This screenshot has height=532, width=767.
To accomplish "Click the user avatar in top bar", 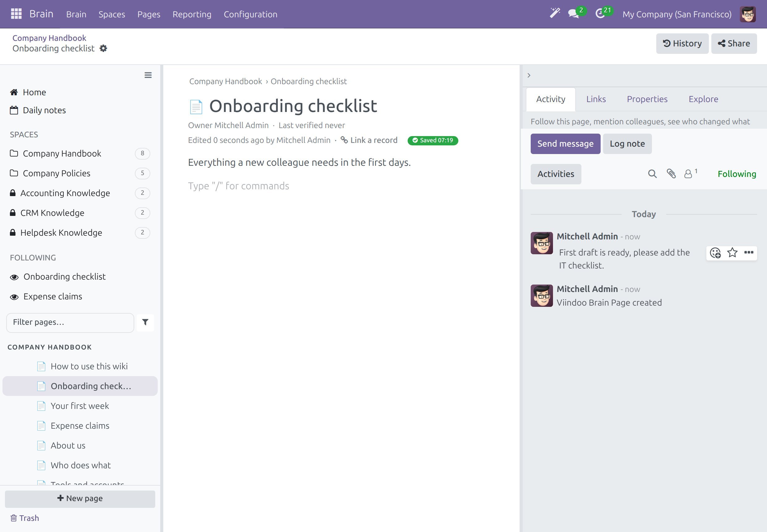I will [x=748, y=14].
